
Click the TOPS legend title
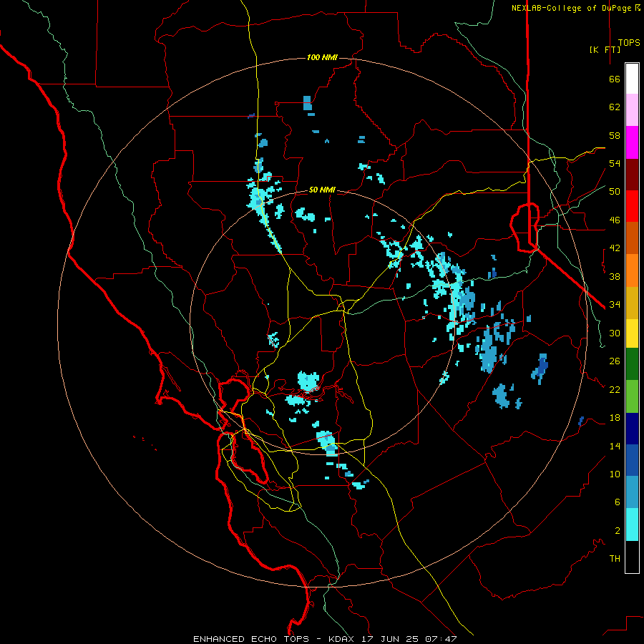click(629, 42)
